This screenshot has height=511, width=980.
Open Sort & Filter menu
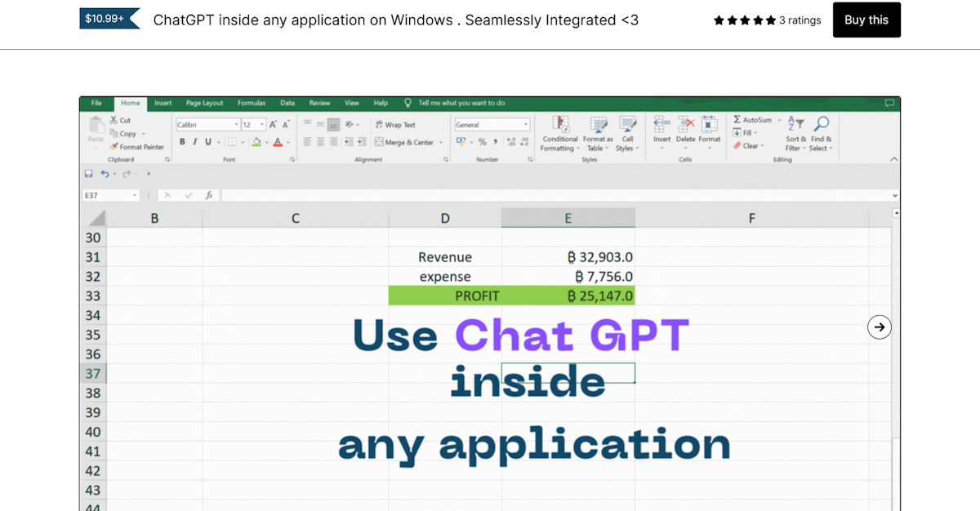[796, 133]
